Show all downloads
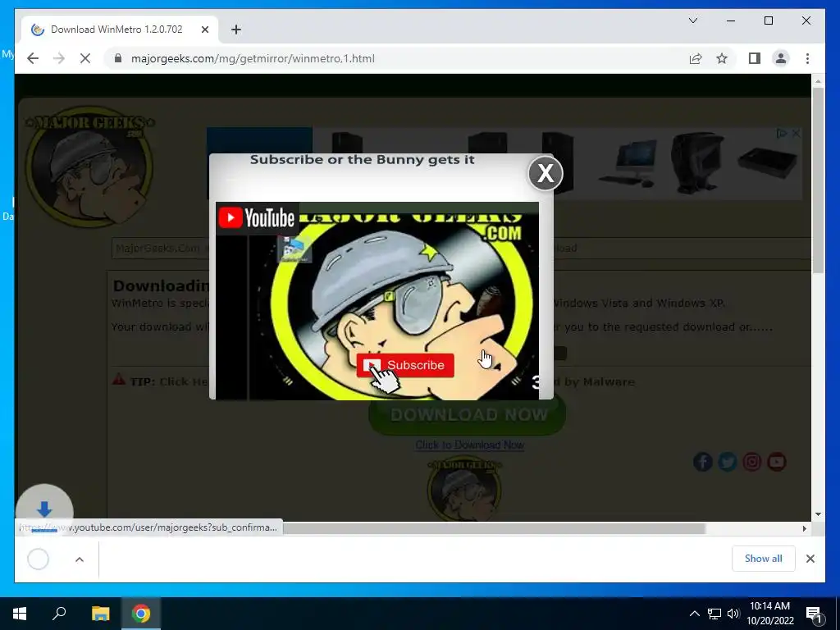The image size is (840, 630). coord(763,558)
